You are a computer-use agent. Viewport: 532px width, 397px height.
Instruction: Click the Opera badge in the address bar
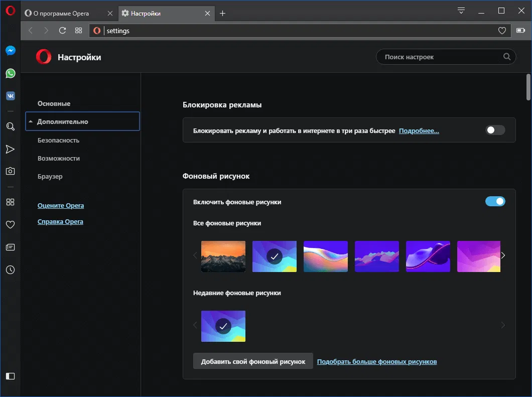[x=97, y=31]
